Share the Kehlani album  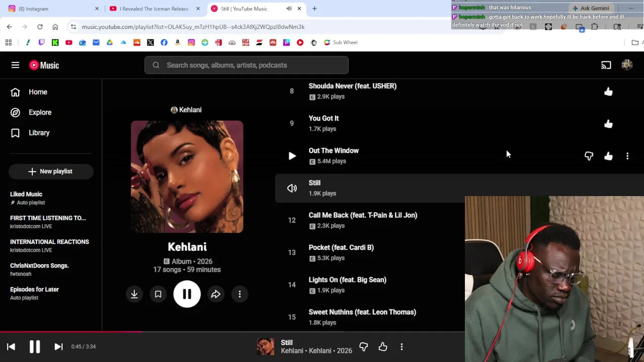[x=216, y=294]
